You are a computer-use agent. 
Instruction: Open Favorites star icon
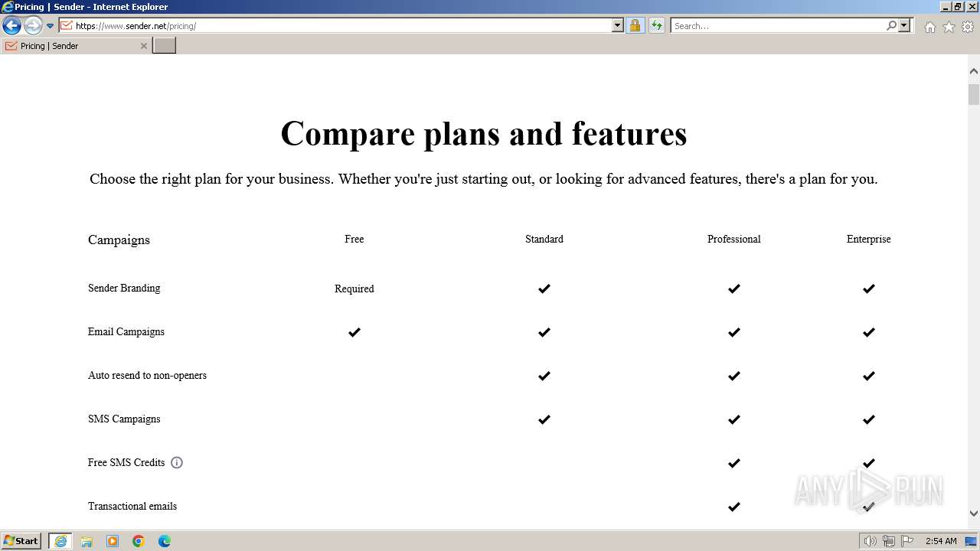click(x=949, y=27)
